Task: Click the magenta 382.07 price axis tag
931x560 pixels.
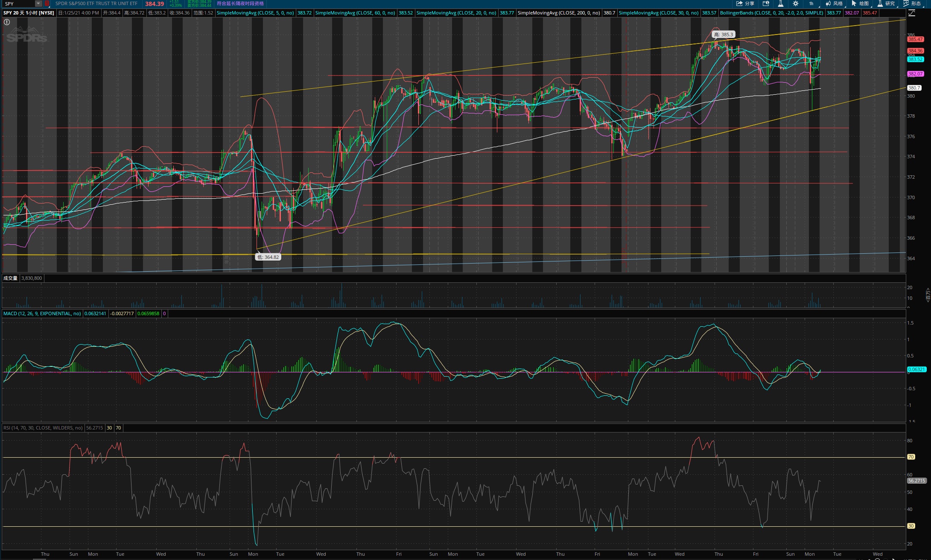Action: 916,74
